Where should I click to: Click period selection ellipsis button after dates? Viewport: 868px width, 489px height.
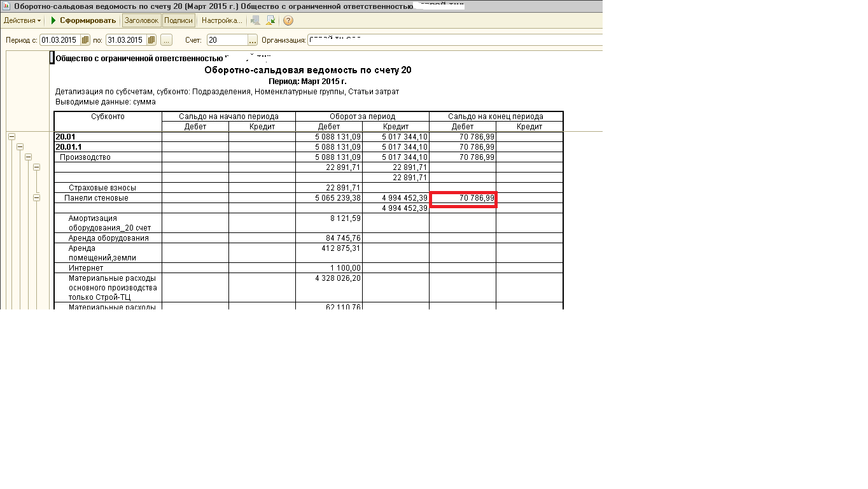tap(166, 40)
